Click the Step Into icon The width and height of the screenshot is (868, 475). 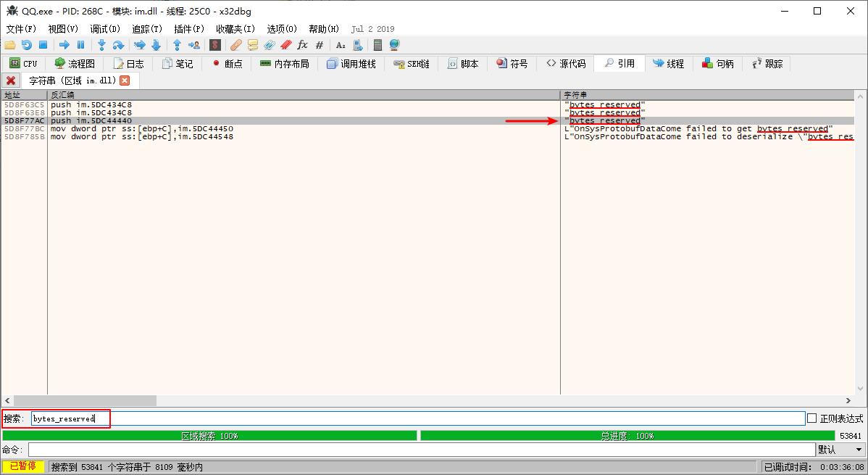[101, 45]
